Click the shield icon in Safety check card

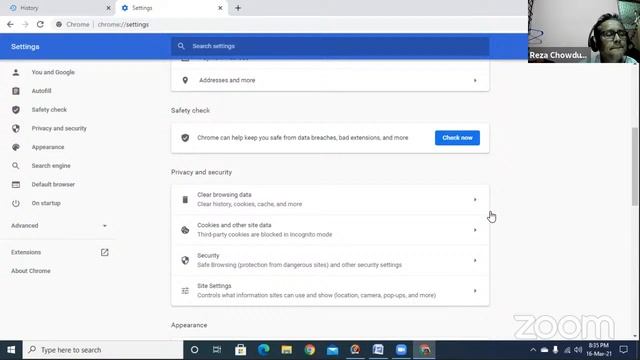(185, 138)
